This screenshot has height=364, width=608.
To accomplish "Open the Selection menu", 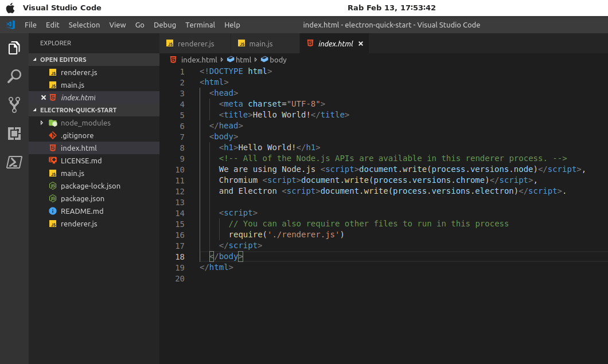I will pyautogui.click(x=84, y=25).
